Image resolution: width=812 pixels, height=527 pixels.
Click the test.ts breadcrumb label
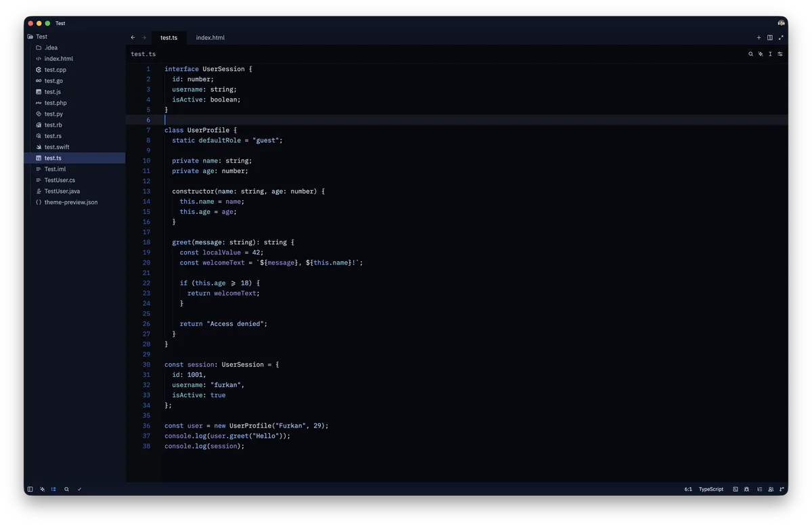coord(143,54)
